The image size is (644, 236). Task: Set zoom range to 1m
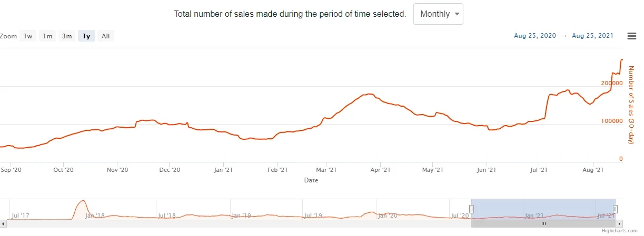[47, 36]
